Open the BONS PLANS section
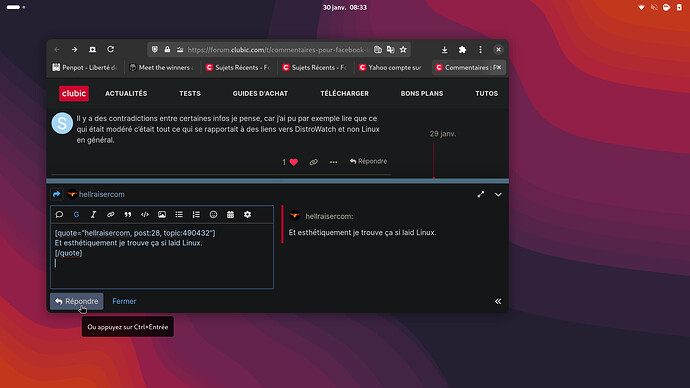The image size is (690, 388). click(422, 93)
